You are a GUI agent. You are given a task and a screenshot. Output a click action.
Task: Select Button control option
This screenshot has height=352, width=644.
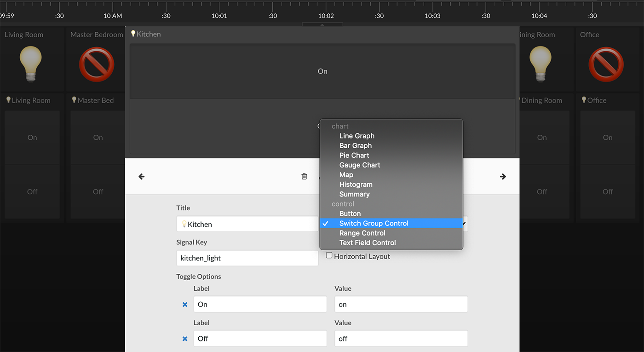click(391, 214)
